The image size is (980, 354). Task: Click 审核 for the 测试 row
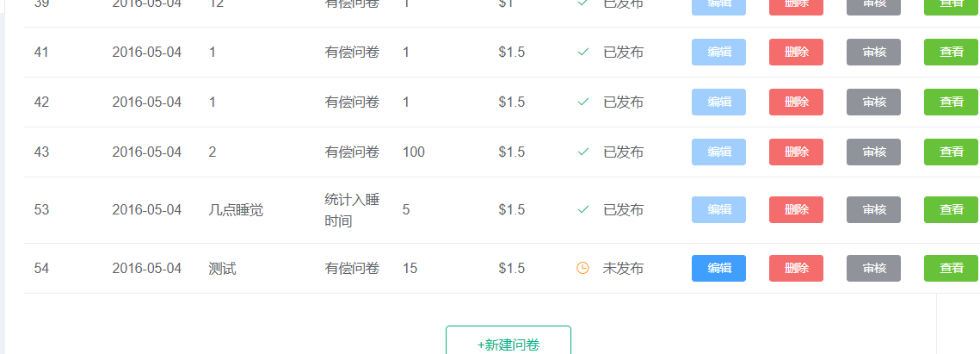point(873,269)
